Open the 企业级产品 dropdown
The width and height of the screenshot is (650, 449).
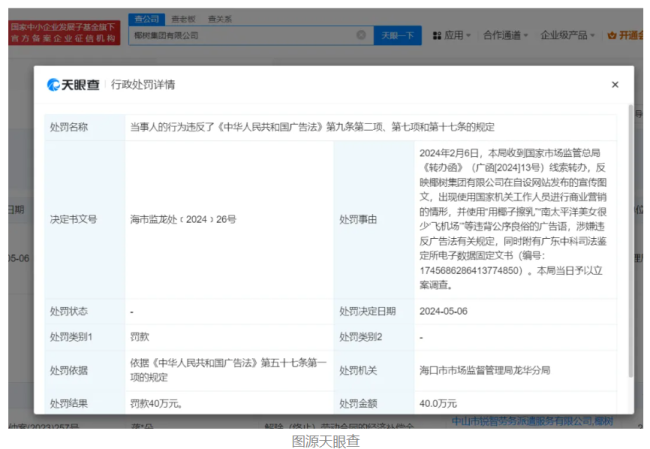(567, 36)
